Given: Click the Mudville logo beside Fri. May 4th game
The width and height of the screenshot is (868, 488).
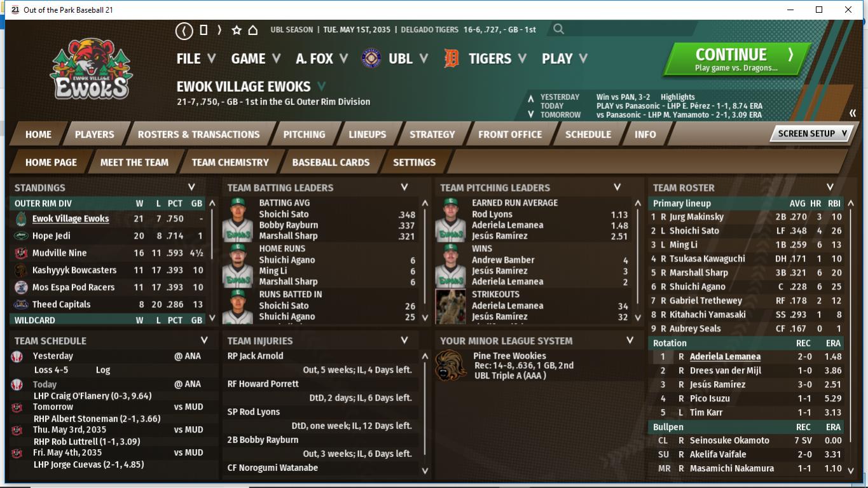Looking at the screenshot, I should (17, 453).
